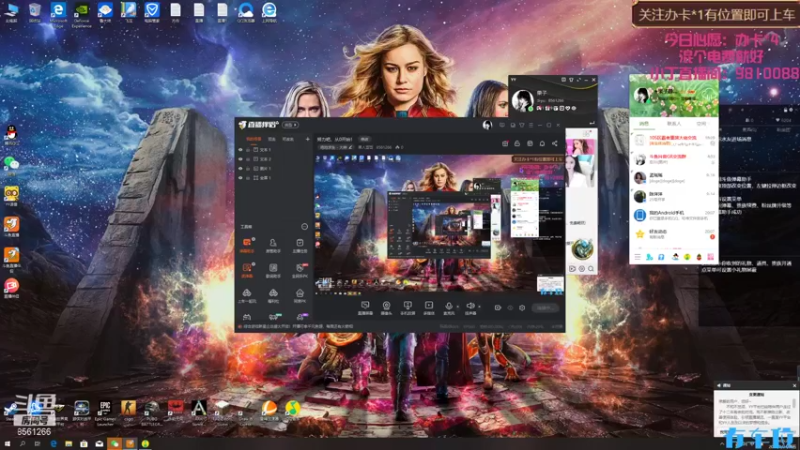Toggle lock on the third source layer
The width and height of the screenshot is (800, 450).
(248, 168)
